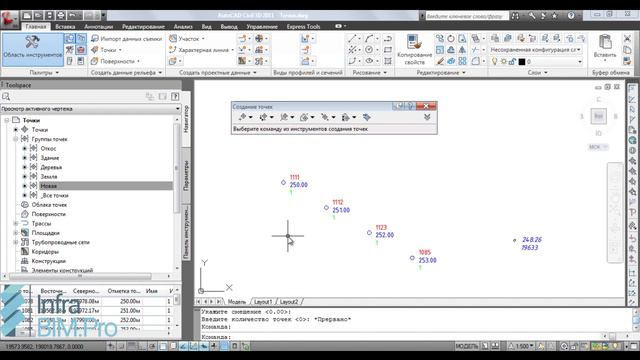This screenshot has height=360, width=640.
Task: Switch to the Редактирование ribbon tab
Action: 143,27
